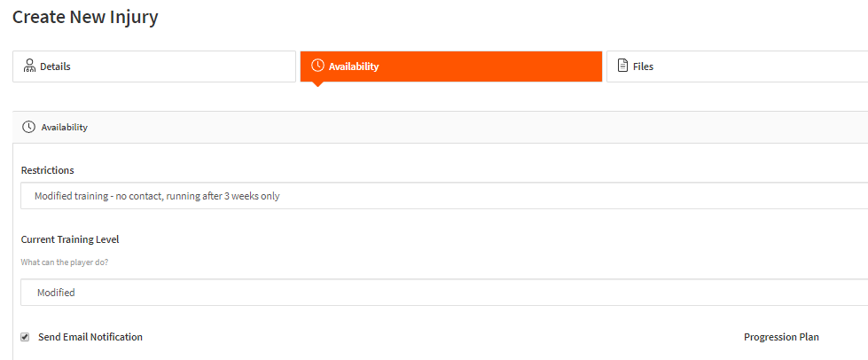Click the Progression Plan label

click(781, 337)
